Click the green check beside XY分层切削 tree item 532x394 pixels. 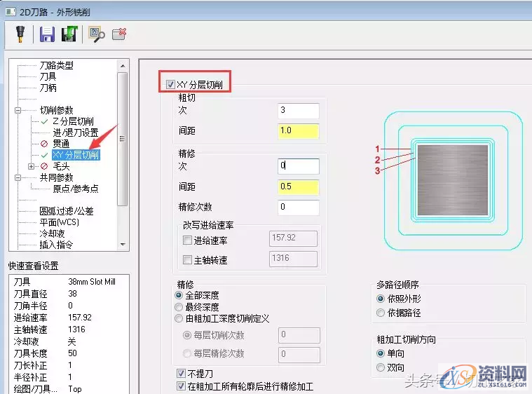pyautogui.click(x=44, y=155)
